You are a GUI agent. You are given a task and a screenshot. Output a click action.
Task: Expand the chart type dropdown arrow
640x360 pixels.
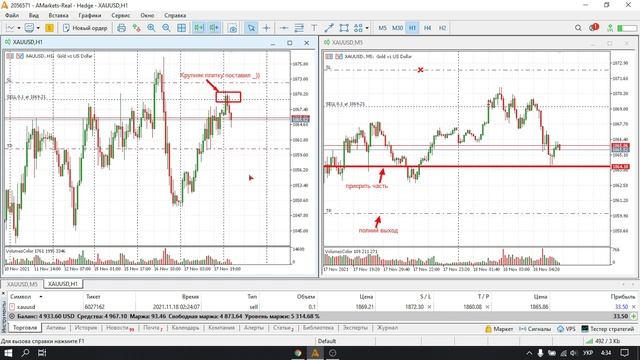[19, 28]
